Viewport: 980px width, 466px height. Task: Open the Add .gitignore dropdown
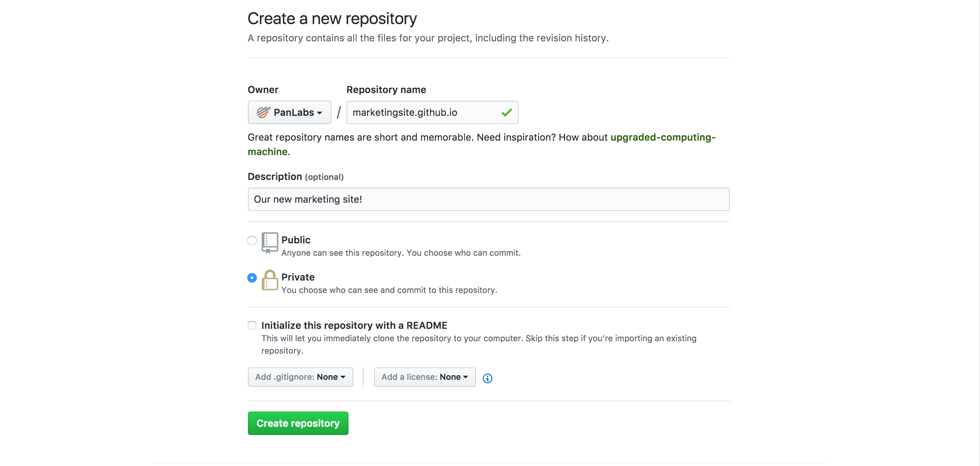click(x=300, y=377)
